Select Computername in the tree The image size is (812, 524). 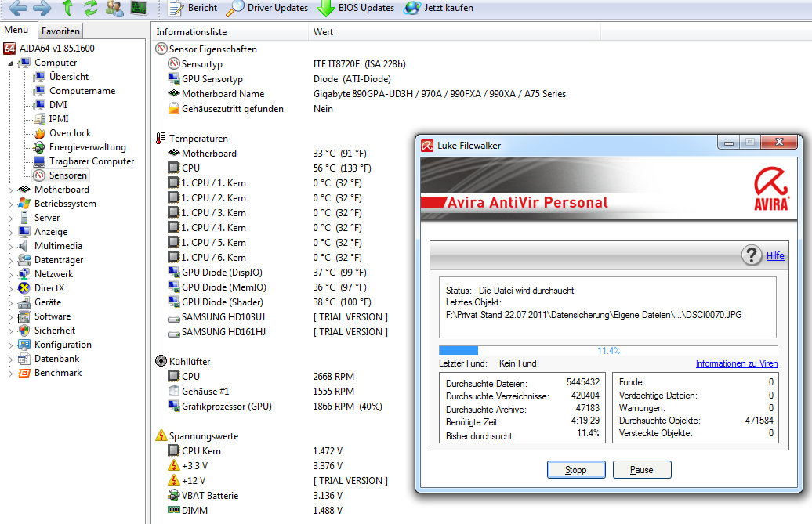tap(82, 91)
